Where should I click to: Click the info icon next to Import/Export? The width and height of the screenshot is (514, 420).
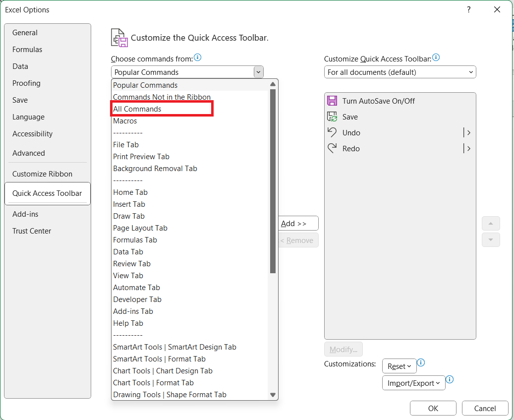click(x=450, y=379)
